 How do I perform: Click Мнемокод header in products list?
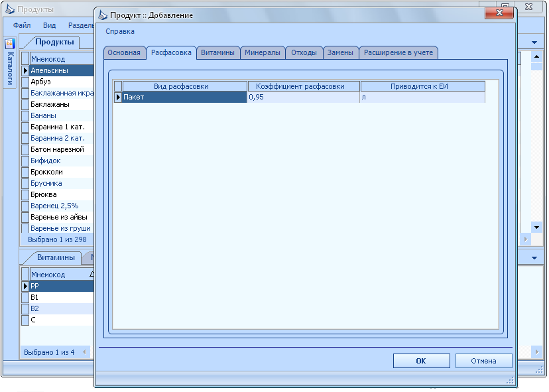coord(62,59)
